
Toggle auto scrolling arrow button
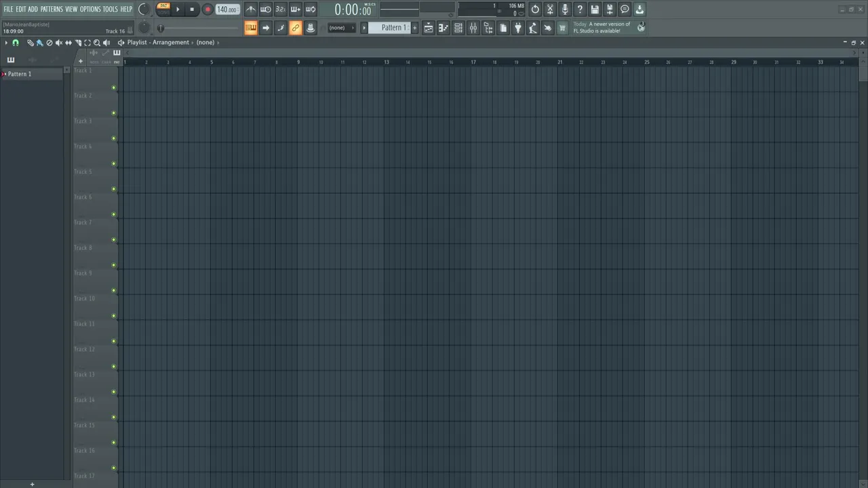click(266, 28)
